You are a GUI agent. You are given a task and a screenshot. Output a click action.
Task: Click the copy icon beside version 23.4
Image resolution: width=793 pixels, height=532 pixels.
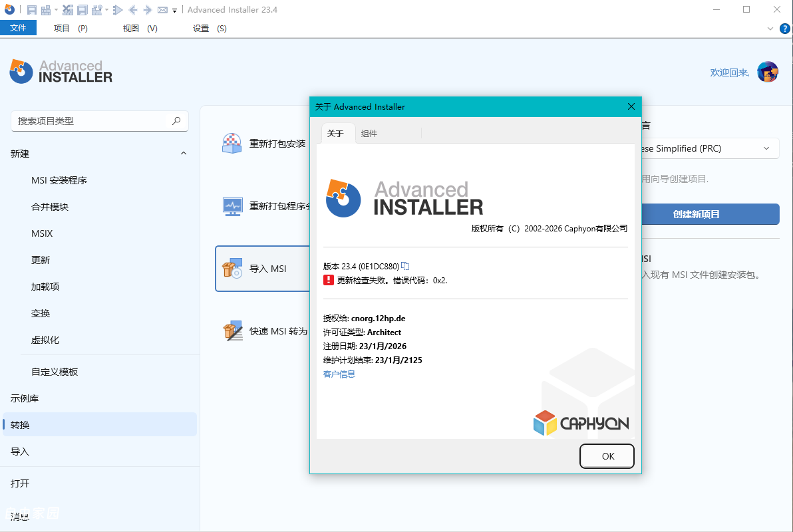[406, 265]
